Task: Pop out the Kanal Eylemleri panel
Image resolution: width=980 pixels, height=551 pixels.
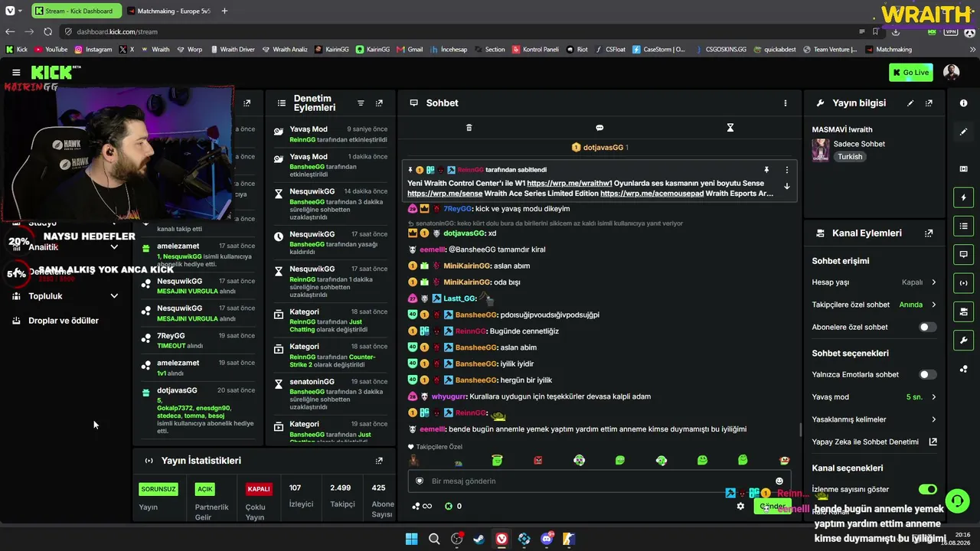Action: [x=929, y=233]
